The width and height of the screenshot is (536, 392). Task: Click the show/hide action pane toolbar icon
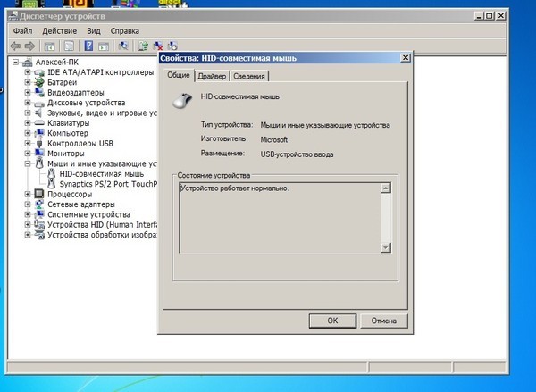pos(104,46)
